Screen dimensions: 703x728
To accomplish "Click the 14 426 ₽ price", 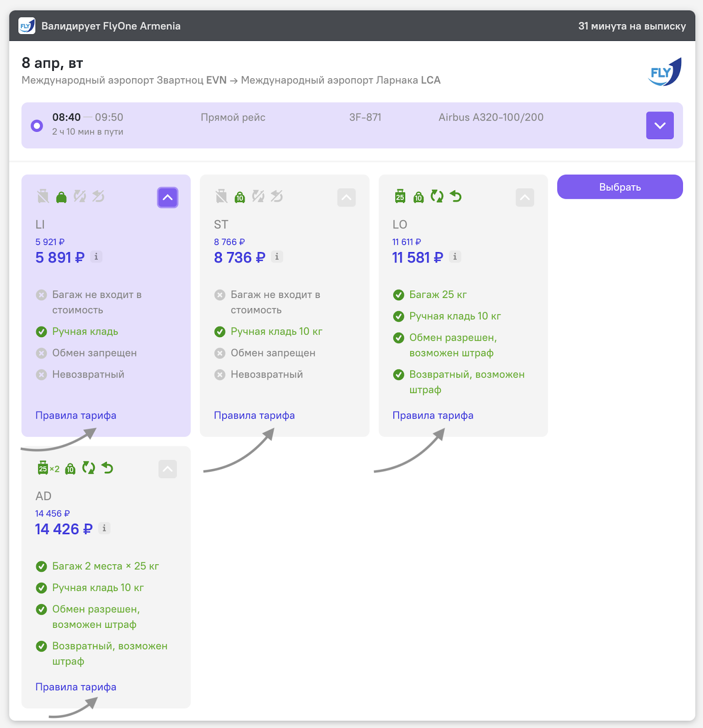I will coord(64,529).
